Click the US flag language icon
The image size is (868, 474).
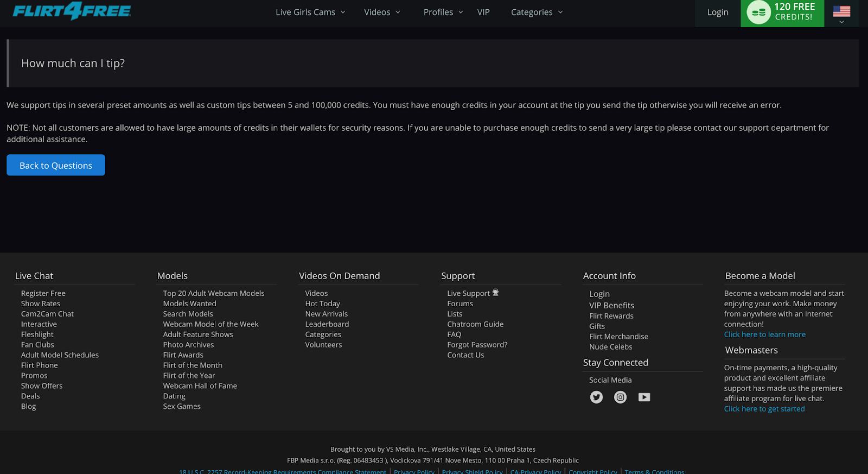[x=841, y=11]
